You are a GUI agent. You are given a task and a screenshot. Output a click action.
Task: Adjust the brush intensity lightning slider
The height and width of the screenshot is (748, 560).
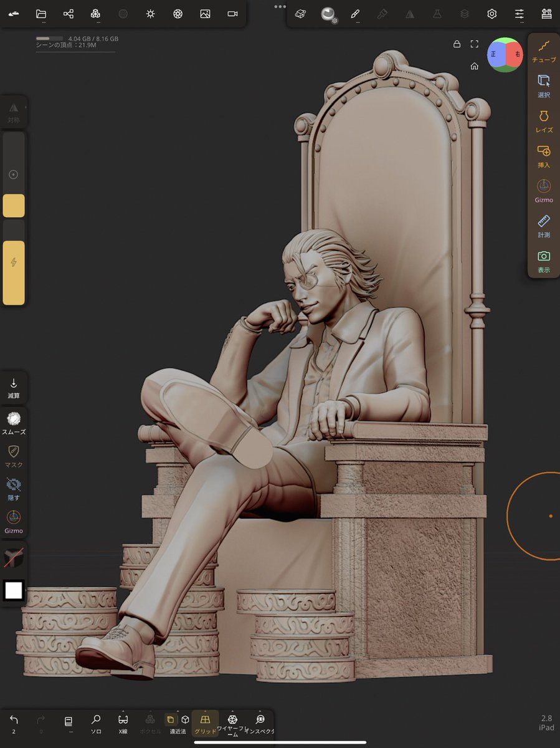tap(14, 262)
